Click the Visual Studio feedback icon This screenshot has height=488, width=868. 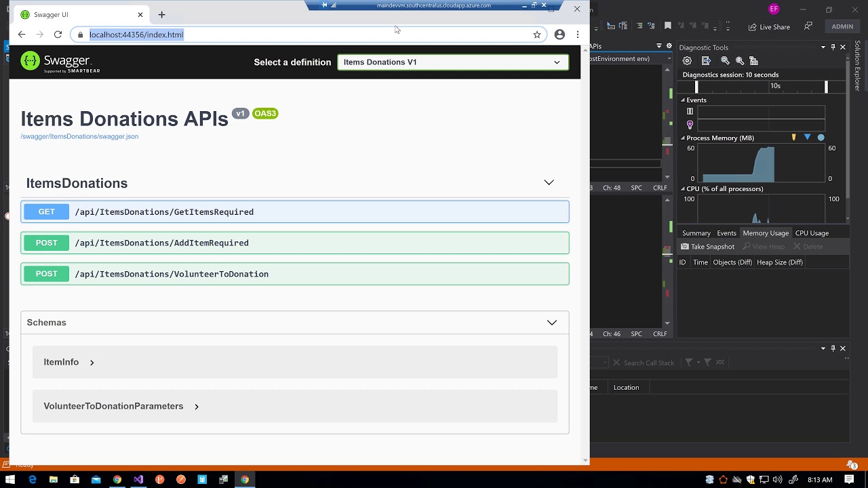[808, 26]
